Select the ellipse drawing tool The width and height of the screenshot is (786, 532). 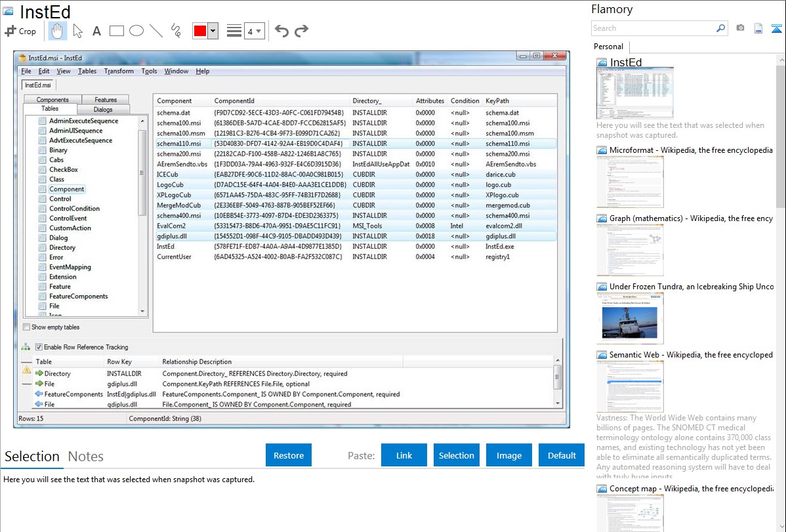point(136,31)
